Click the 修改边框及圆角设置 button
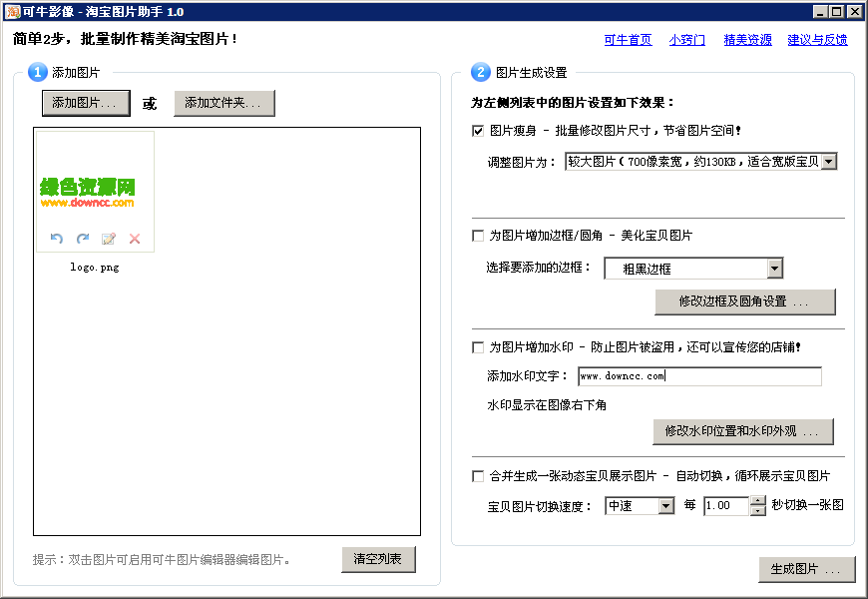Viewport: 868px width, 599px height. [744, 301]
